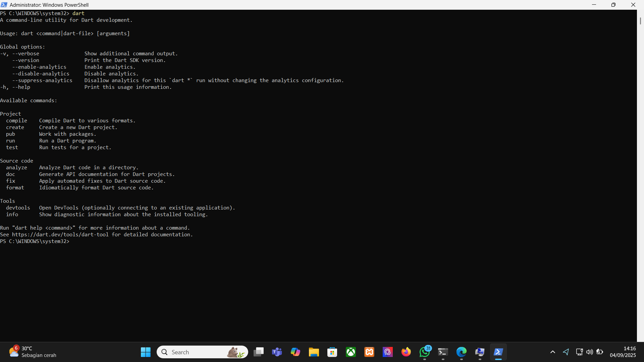Open the Start menu

pos(145,352)
